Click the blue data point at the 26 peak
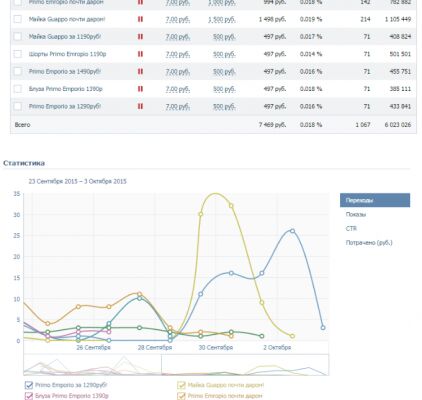Viewport: 422px width, 400px height. coord(292,231)
